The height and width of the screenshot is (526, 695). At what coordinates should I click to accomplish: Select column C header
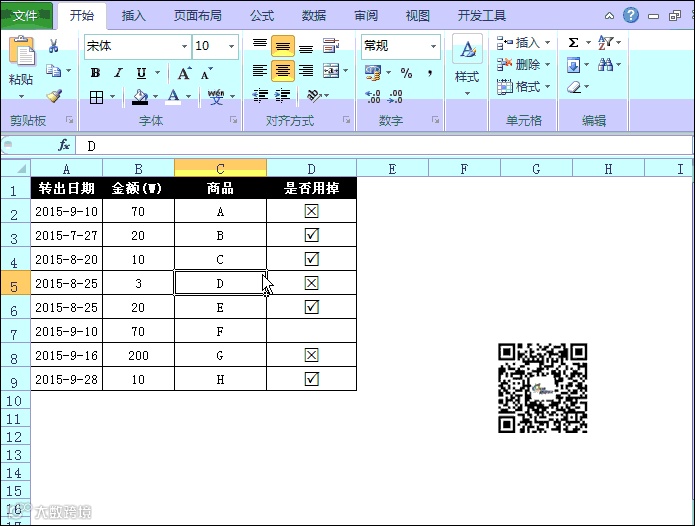click(220, 168)
